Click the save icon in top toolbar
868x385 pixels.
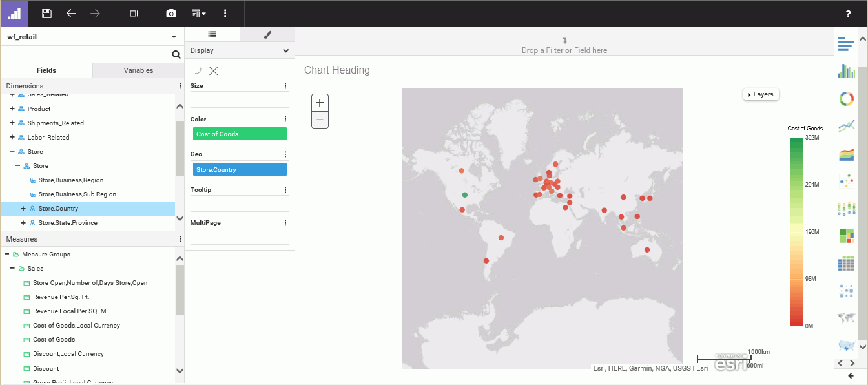pos(46,14)
